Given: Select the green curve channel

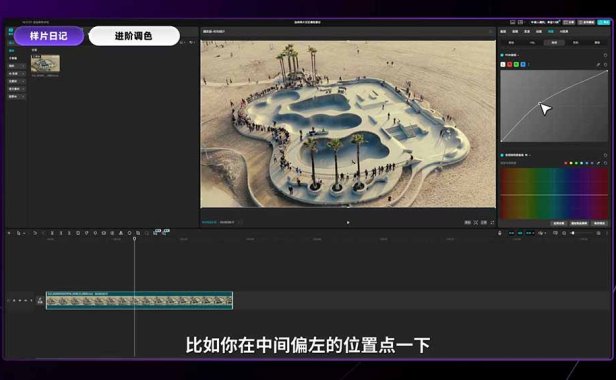Looking at the screenshot, I should (516, 64).
